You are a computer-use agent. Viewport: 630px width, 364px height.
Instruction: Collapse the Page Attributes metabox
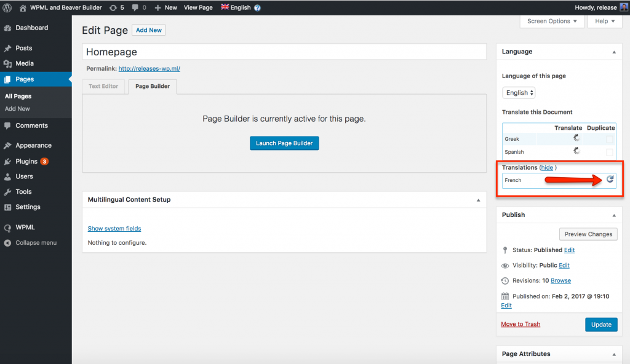click(614, 354)
